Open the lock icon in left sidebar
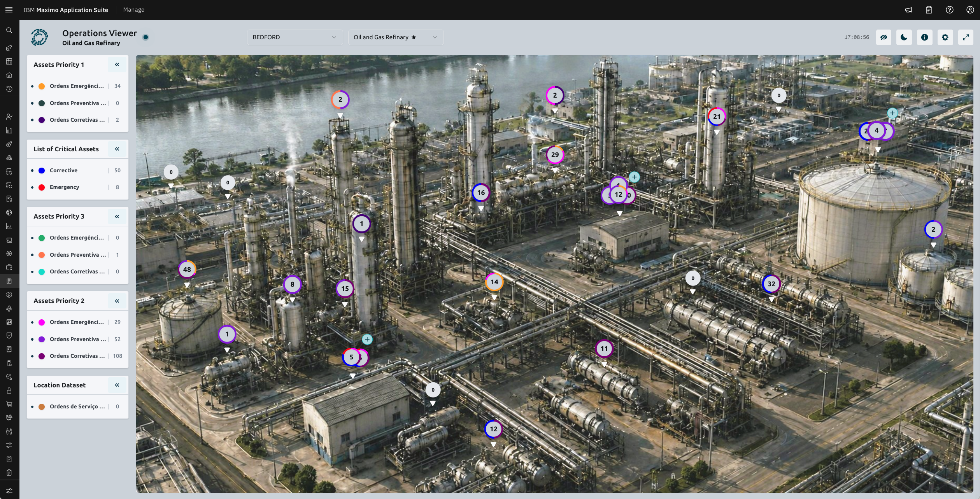 coord(9,390)
